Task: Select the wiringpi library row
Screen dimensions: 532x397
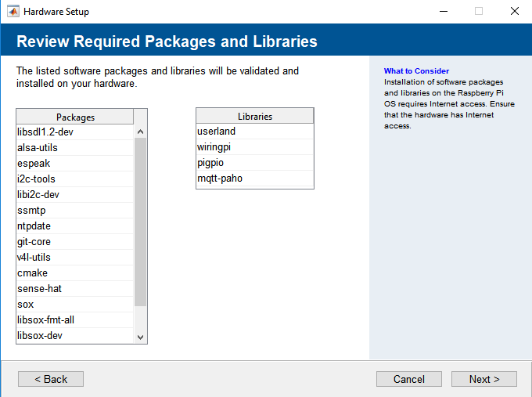Action: click(x=254, y=147)
